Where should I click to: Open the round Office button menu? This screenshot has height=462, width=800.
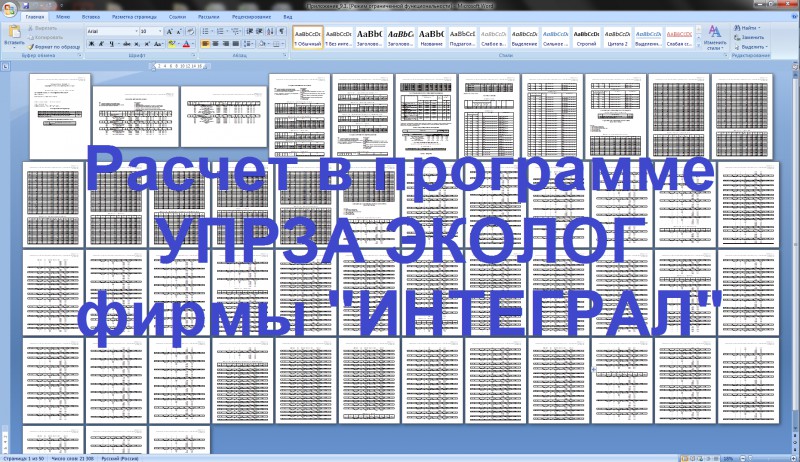point(9,9)
